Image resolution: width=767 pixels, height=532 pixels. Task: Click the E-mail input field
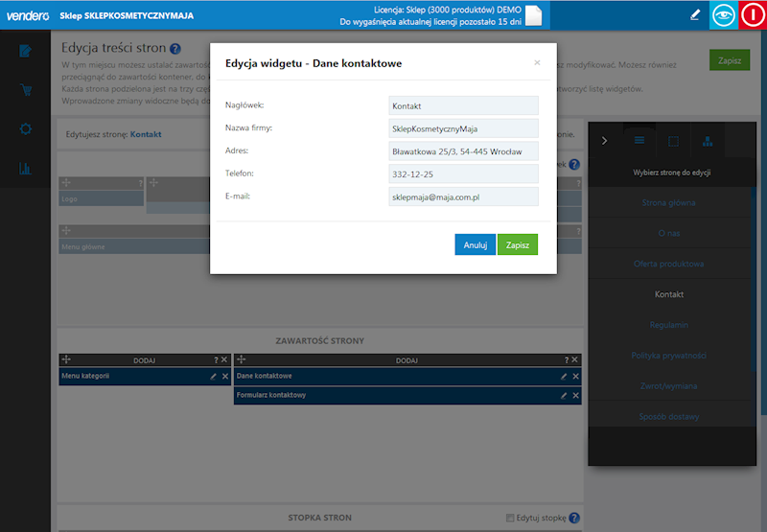[464, 197]
